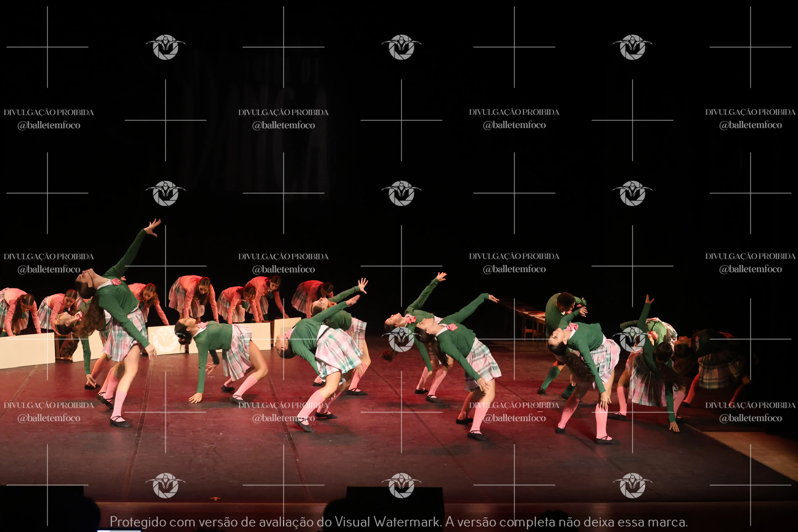Click the crosshair intersection in the top-right corner
Screen dimensions: 798x532
751,47
